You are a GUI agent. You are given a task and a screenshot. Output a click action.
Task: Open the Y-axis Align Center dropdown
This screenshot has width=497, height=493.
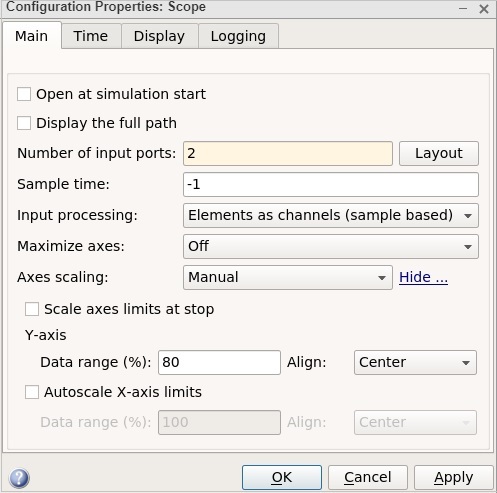pos(415,362)
